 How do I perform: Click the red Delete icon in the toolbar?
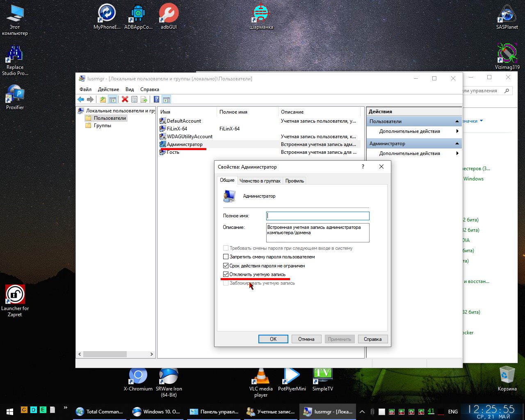pos(125,99)
